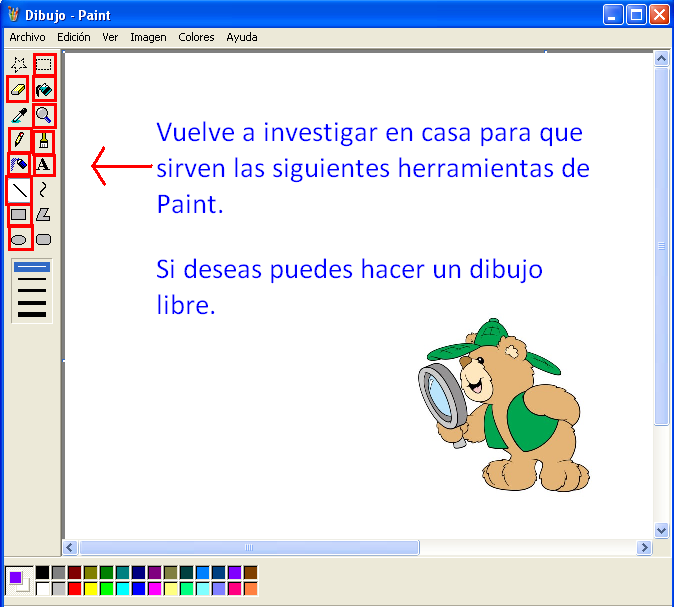Close the Dibujo - Paint window
Screen dimensions: 674x607
[659, 15]
